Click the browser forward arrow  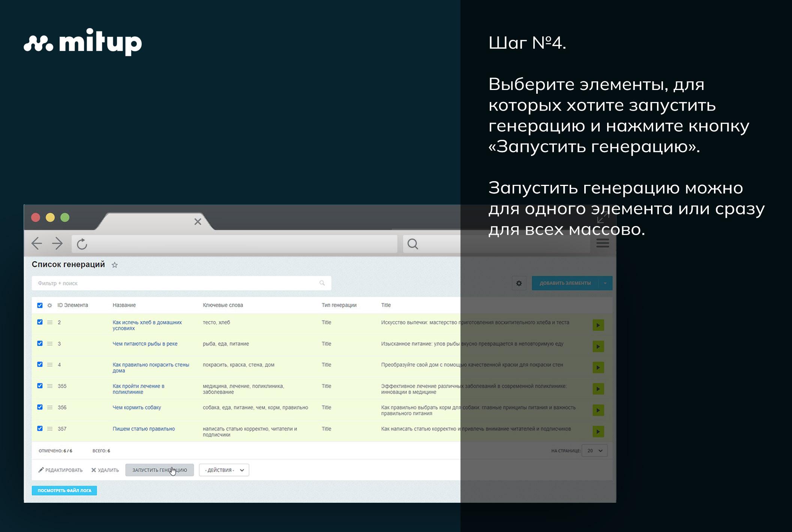[x=57, y=244]
